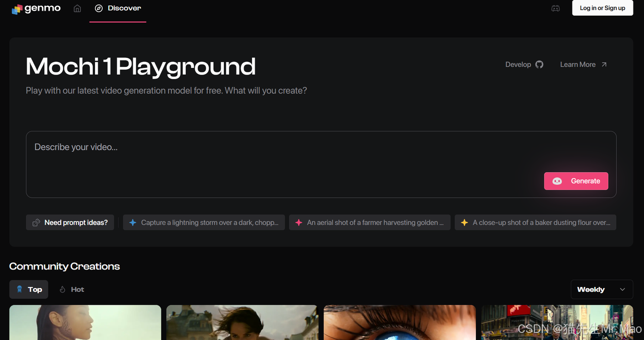Open the running woman video thumbnail

[242, 322]
